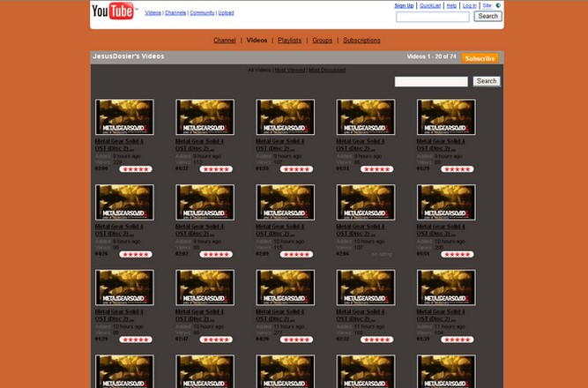
Task: Select the All Videos filter
Action: pos(259,70)
